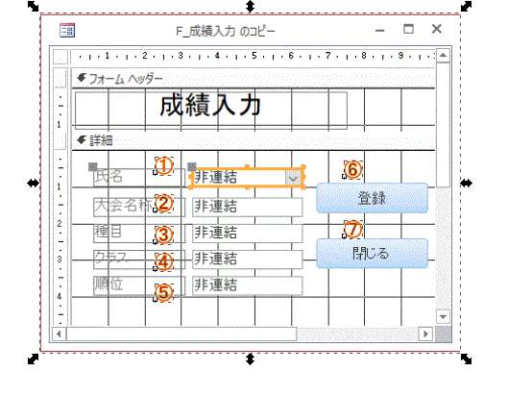The image size is (532, 396).
Task: Click the form selector box at ruler corner
Action: [x=60, y=57]
